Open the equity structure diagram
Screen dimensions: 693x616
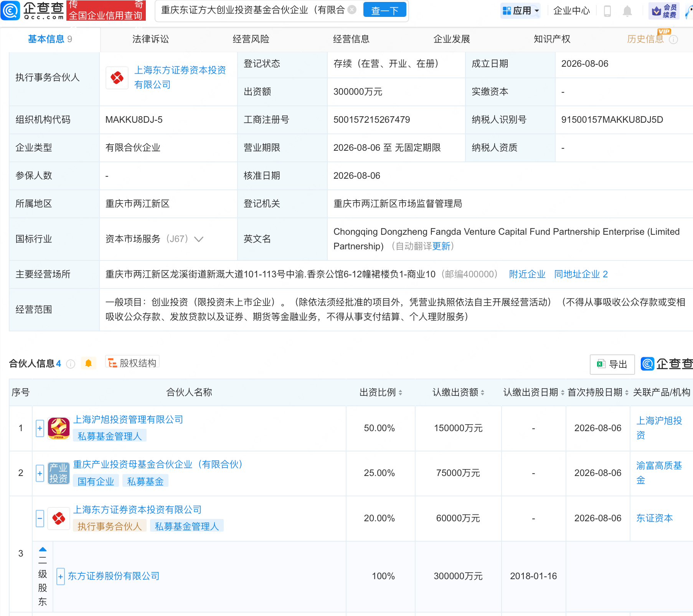(132, 363)
